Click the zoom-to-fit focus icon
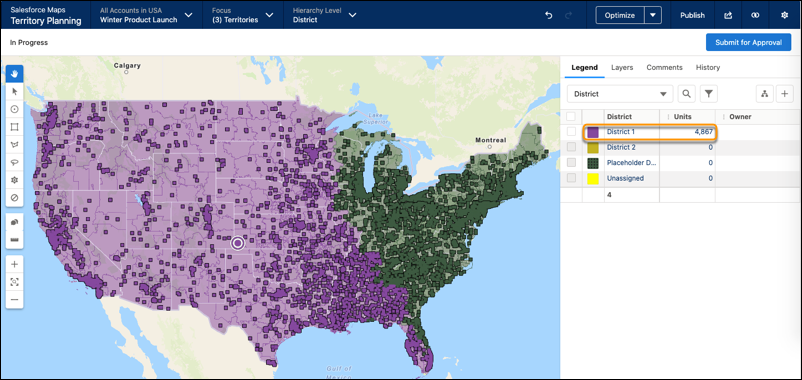 14,282
